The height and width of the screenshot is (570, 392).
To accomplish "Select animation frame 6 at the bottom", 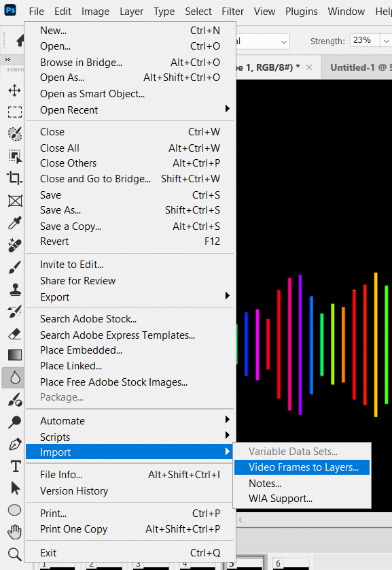I will 291,565.
